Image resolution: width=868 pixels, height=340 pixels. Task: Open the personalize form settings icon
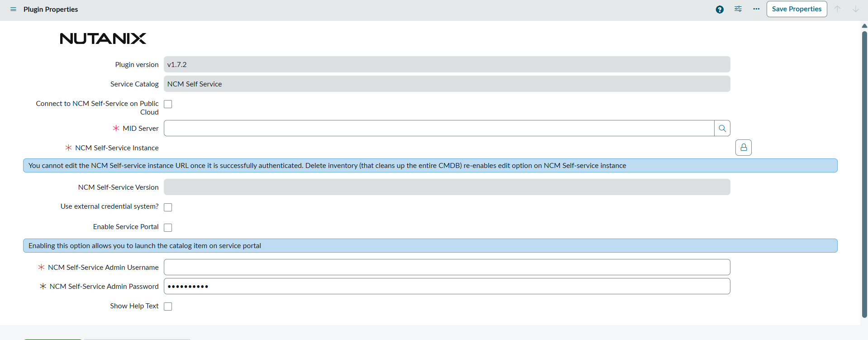click(x=738, y=9)
